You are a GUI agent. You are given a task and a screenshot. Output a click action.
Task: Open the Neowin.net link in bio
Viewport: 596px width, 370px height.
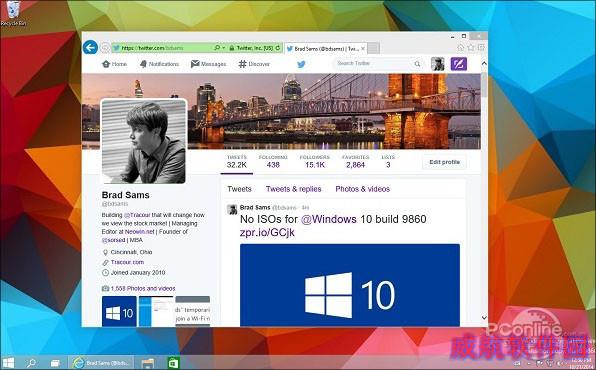pyautogui.click(x=139, y=232)
